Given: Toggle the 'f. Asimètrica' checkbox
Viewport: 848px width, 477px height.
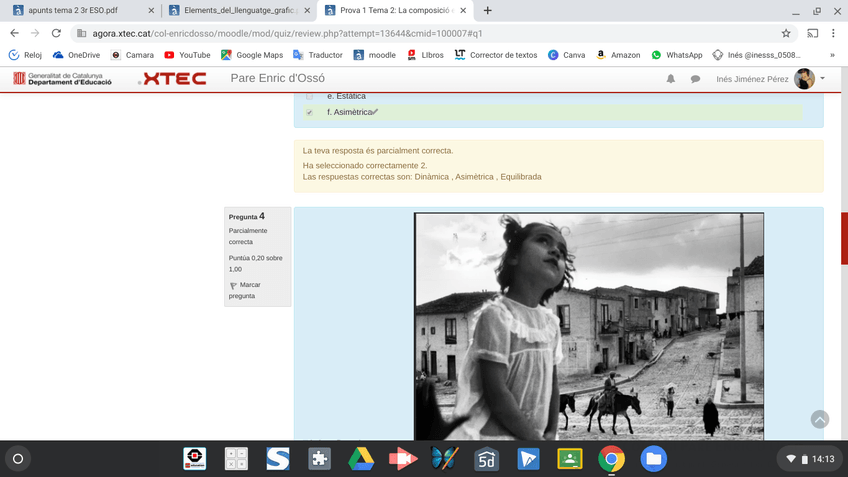Looking at the screenshot, I should click(309, 113).
